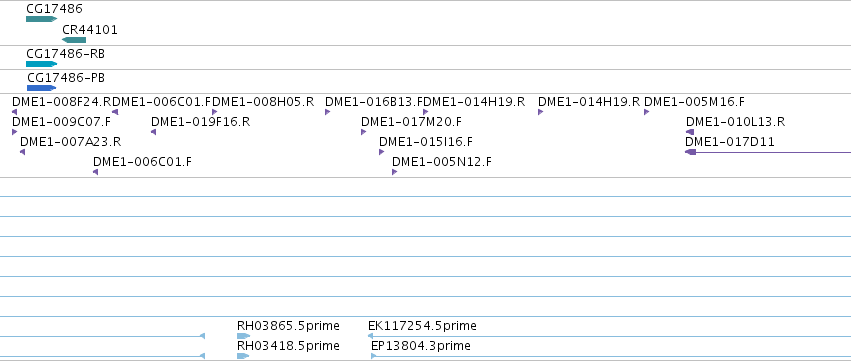Select the CR44101 gene arrow
Viewport: 851px width, 361px height.
pyautogui.click(x=74, y=40)
